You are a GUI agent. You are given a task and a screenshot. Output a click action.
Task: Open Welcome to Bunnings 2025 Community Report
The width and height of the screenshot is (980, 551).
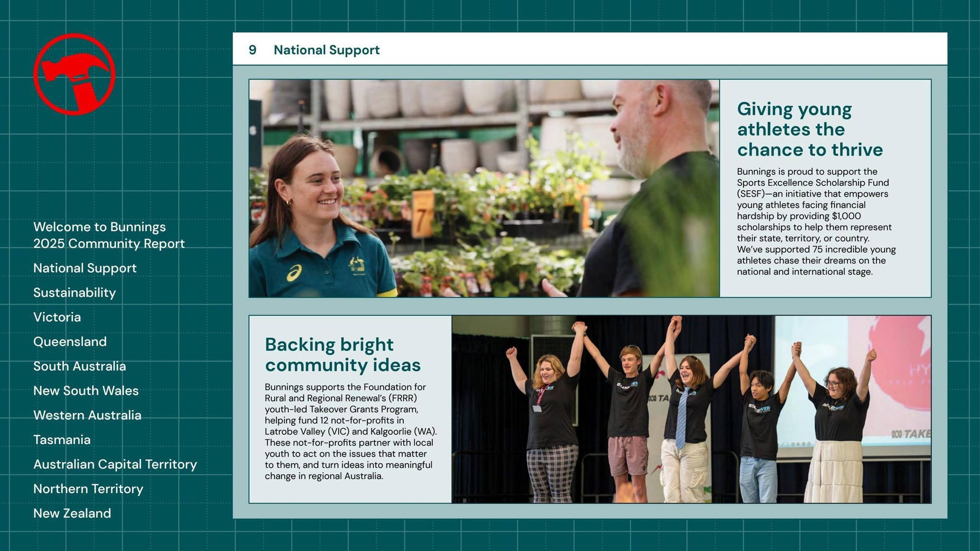[109, 235]
